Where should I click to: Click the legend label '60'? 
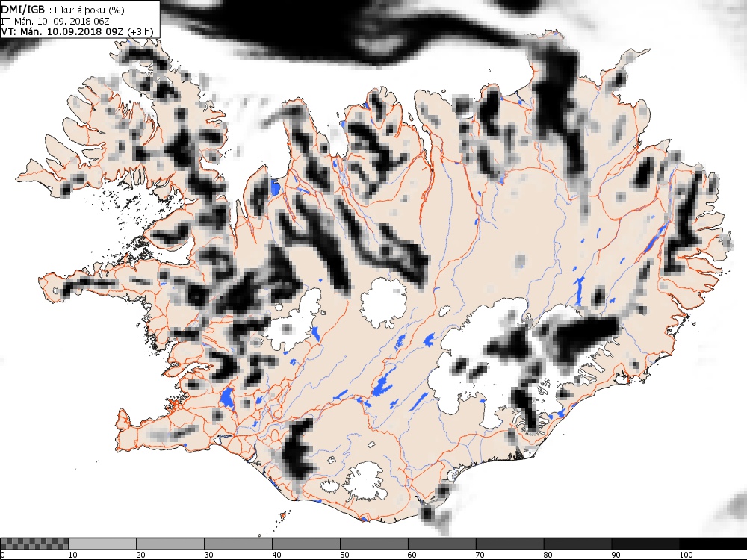tap(412, 555)
